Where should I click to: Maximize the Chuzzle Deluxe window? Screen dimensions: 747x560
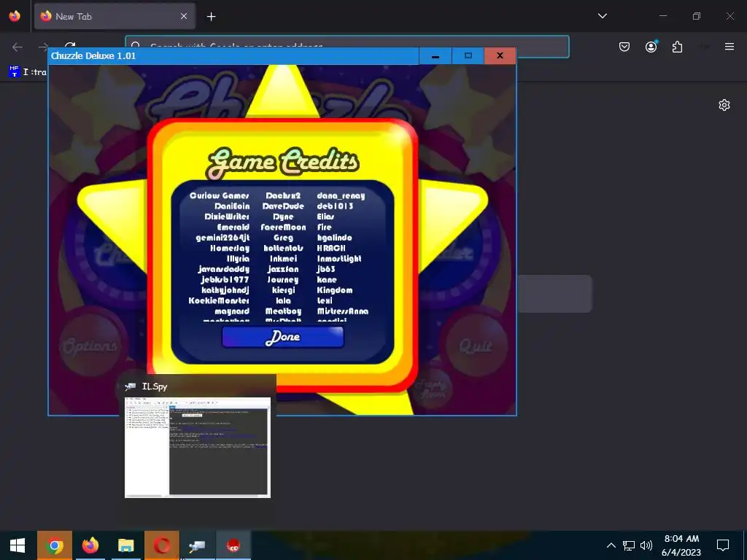[468, 55]
